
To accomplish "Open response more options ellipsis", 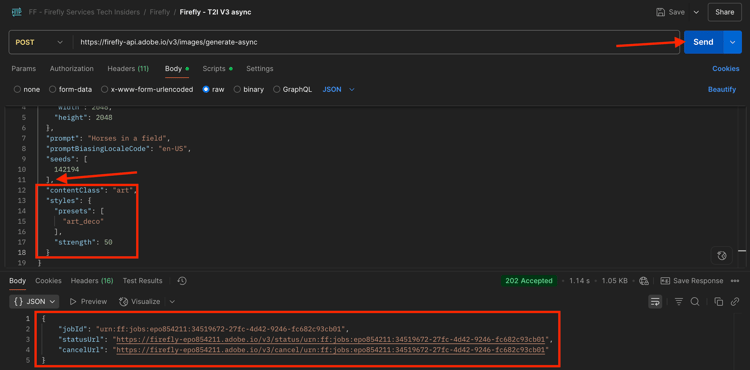I will pyautogui.click(x=735, y=281).
